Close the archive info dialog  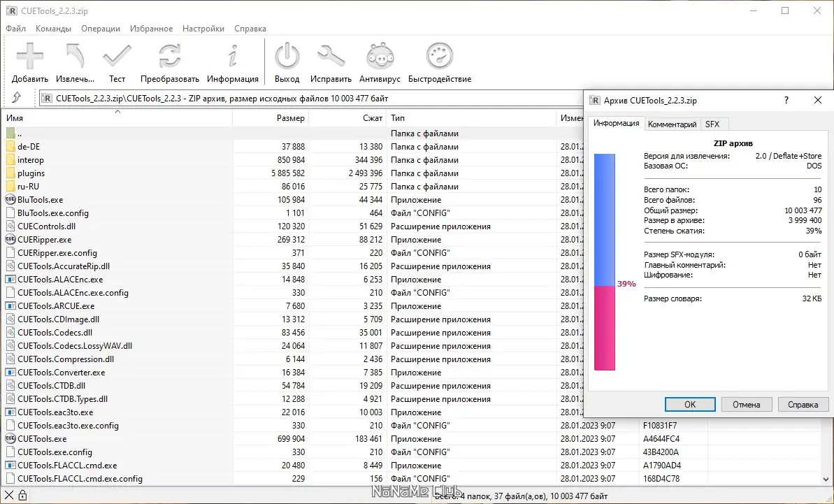point(817,100)
